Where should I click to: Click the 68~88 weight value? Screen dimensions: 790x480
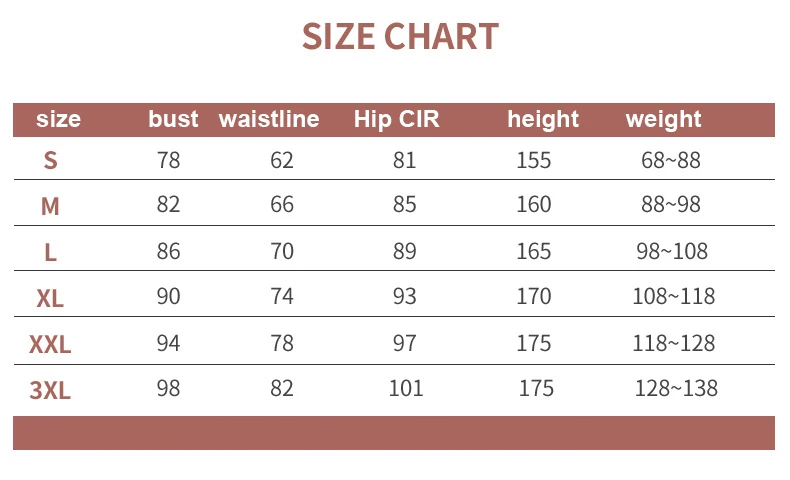click(671, 160)
